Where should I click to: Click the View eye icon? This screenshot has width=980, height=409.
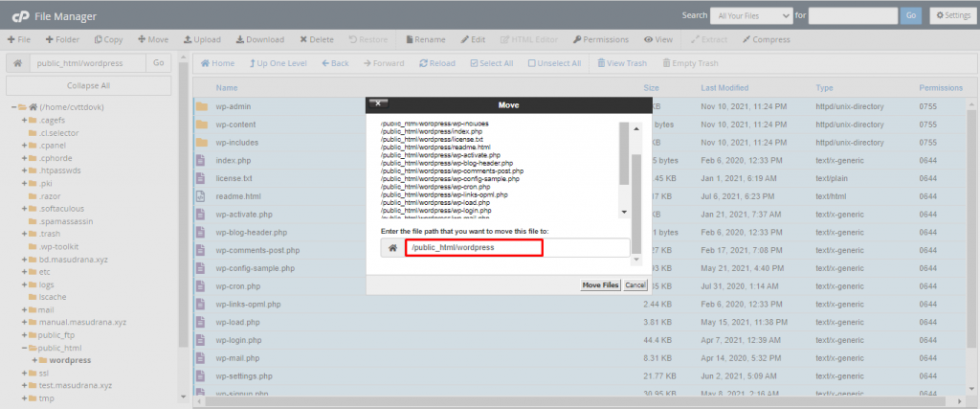pyautogui.click(x=658, y=39)
